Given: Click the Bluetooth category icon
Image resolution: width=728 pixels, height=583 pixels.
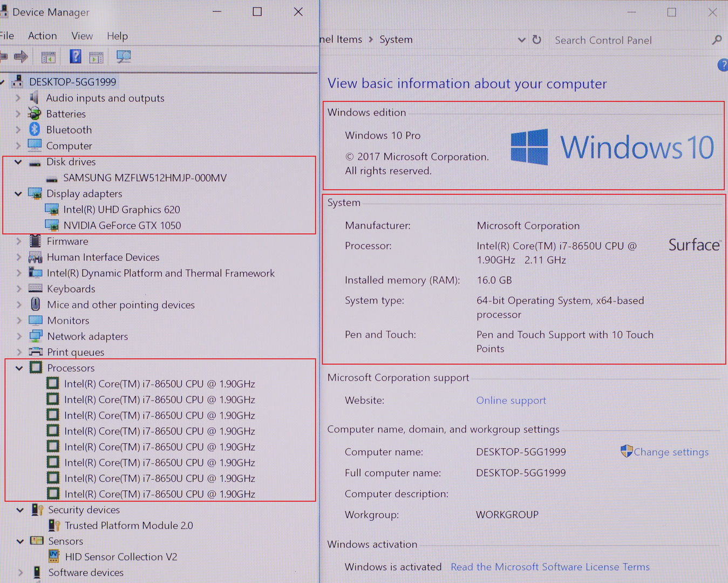Looking at the screenshot, I should tap(35, 130).
